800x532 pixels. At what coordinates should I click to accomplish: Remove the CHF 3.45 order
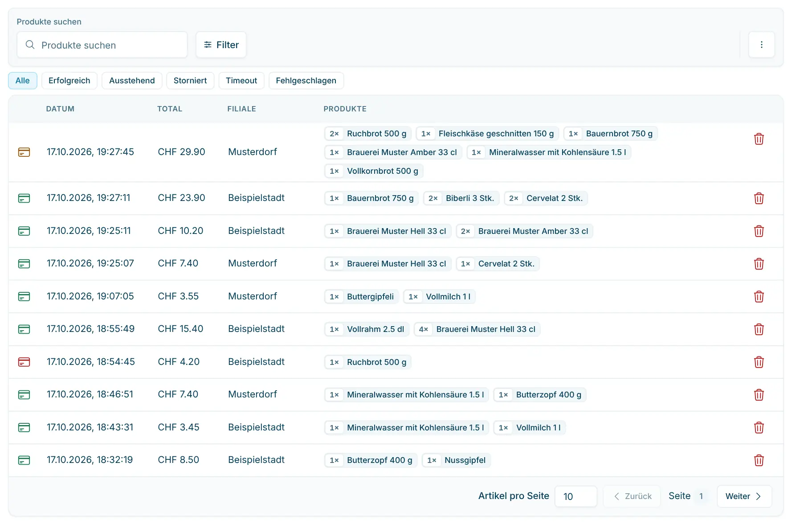coord(759,428)
